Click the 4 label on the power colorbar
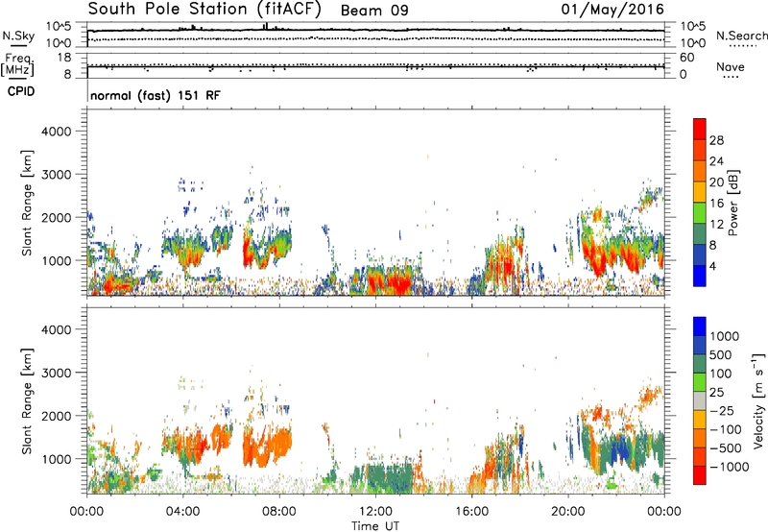The image size is (768, 532). pos(712,267)
